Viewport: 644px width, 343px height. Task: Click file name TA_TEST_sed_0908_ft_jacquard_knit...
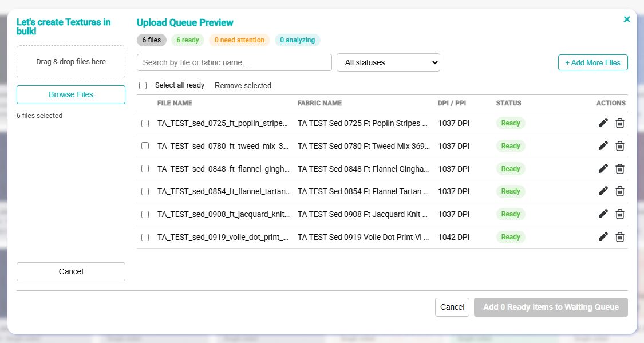[223, 214]
